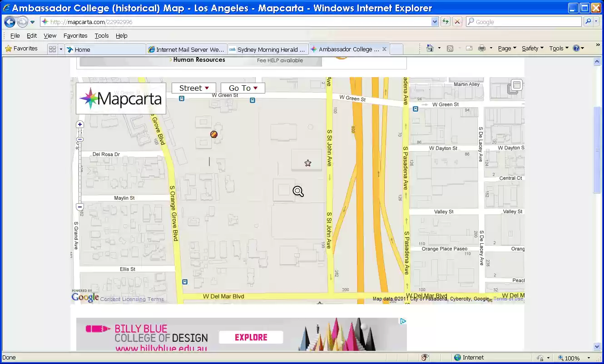Screen dimensions: 604x364
Task: Click bus stop icon near S Pasadena Ave
Action: click(x=416, y=108)
